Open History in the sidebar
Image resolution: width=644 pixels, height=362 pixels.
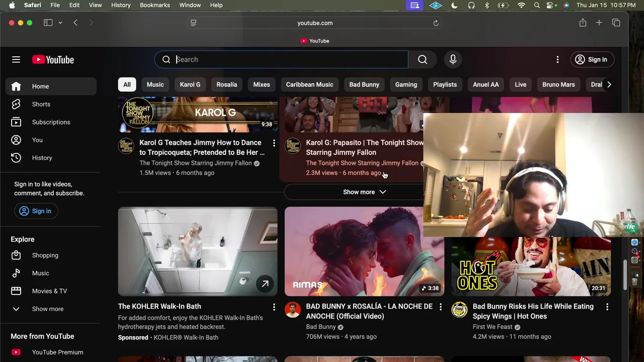tap(51, 158)
